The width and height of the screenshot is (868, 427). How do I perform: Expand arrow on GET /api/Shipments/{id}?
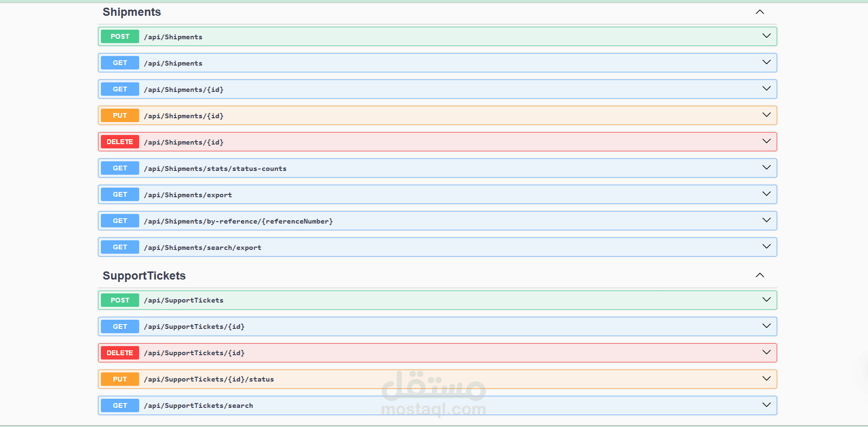coord(766,89)
